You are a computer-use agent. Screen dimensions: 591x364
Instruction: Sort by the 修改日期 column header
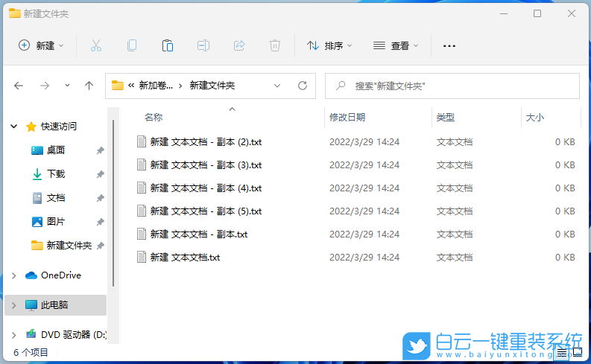[347, 118]
